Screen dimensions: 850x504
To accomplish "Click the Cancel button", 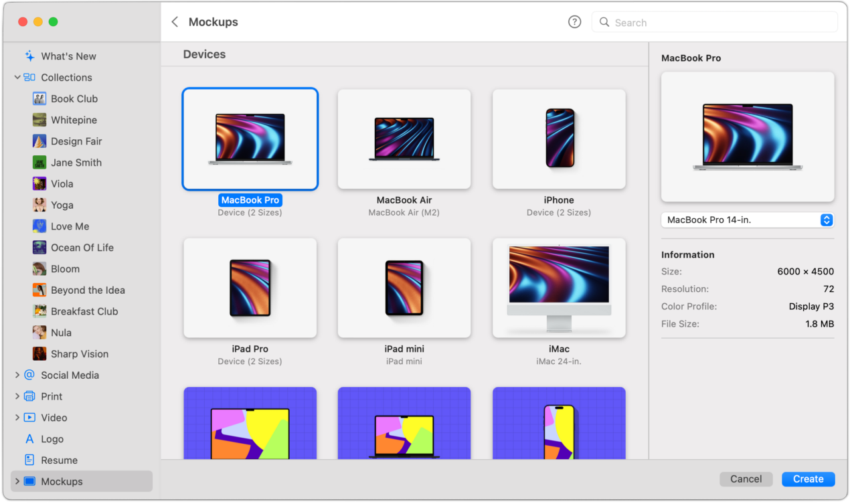I will pyautogui.click(x=746, y=479).
